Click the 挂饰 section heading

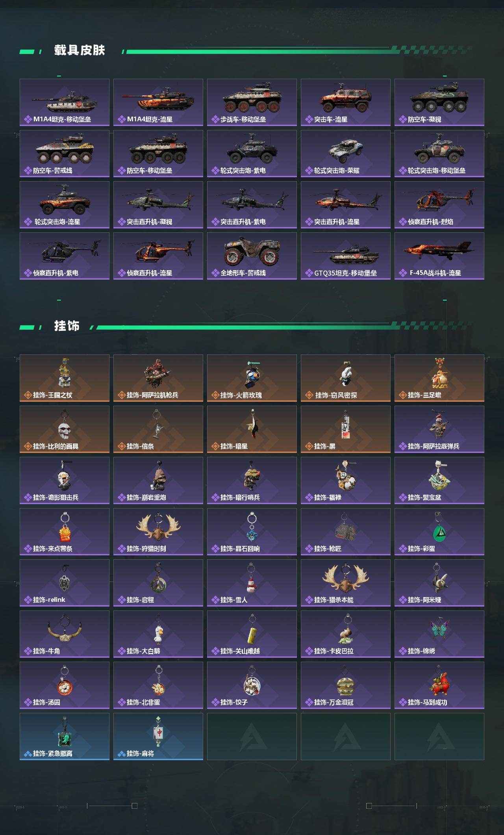pos(67,326)
